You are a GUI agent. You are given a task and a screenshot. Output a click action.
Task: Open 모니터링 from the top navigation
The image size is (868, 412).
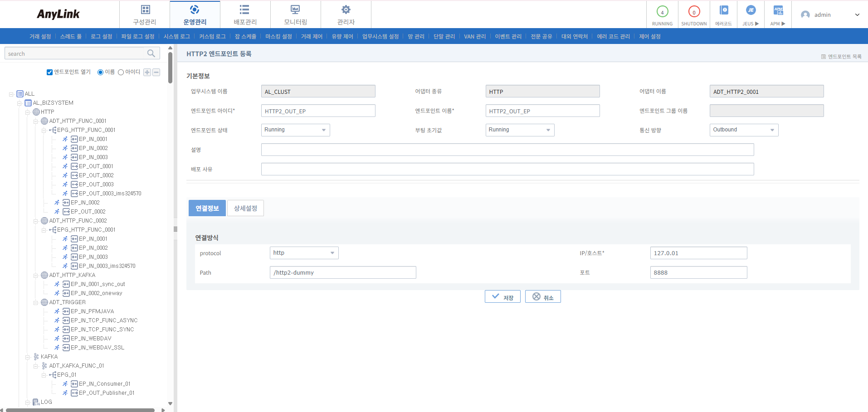tap(295, 14)
